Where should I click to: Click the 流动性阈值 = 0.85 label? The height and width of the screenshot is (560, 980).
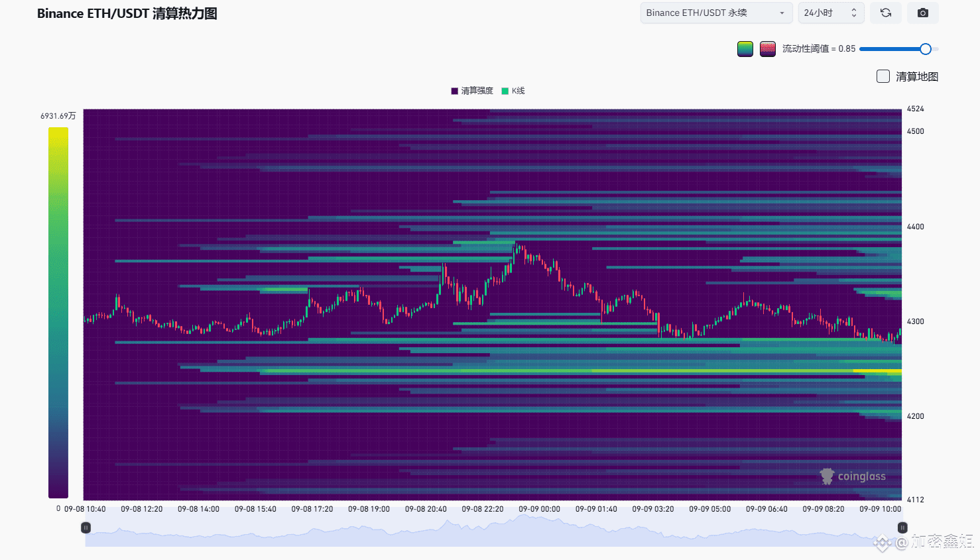tap(819, 48)
